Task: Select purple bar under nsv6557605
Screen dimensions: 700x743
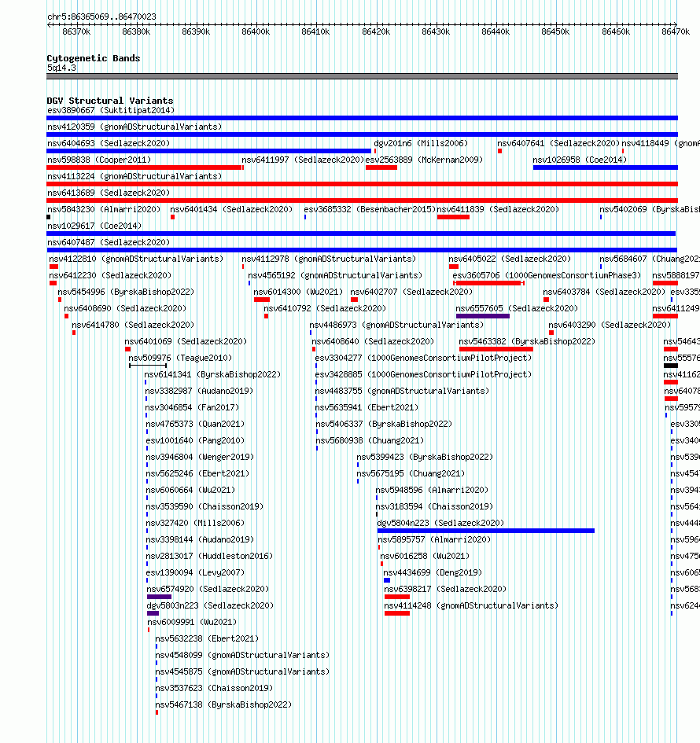Action: pos(483,316)
